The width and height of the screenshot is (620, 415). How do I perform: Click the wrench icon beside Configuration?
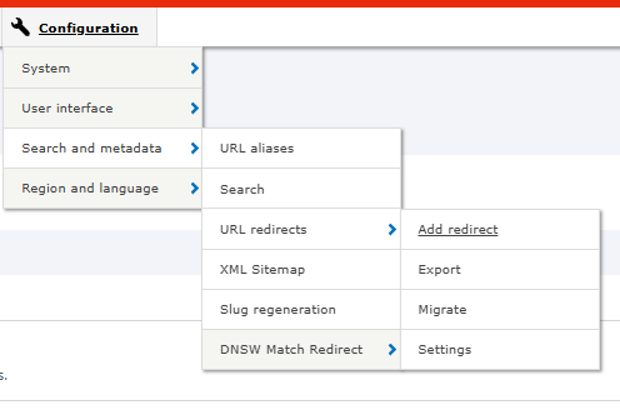point(20,27)
